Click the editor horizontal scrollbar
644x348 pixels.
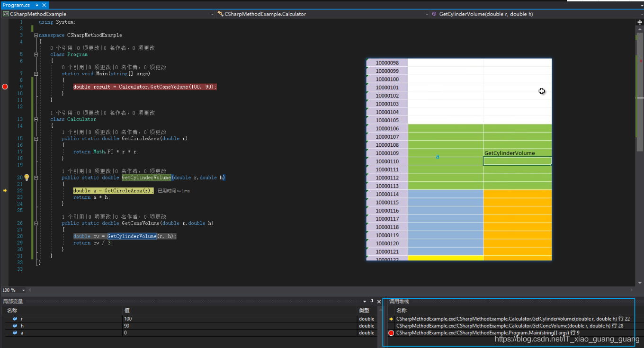(331, 290)
